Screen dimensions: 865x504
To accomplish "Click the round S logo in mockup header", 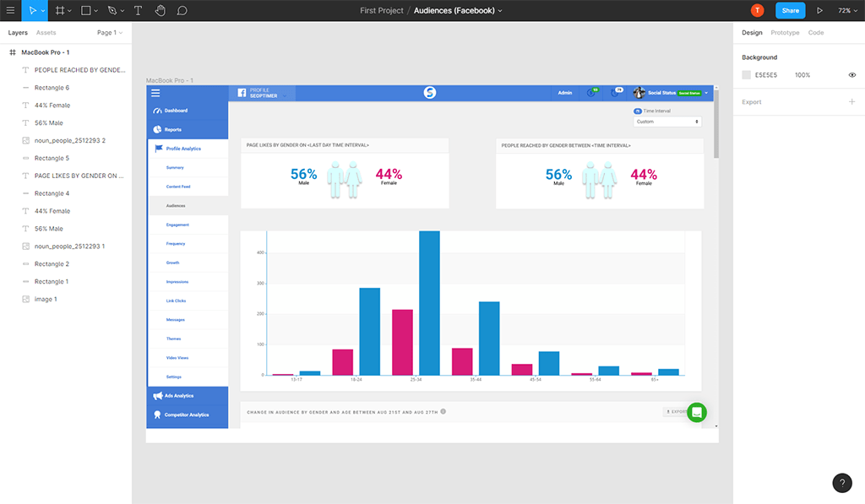I will [430, 93].
